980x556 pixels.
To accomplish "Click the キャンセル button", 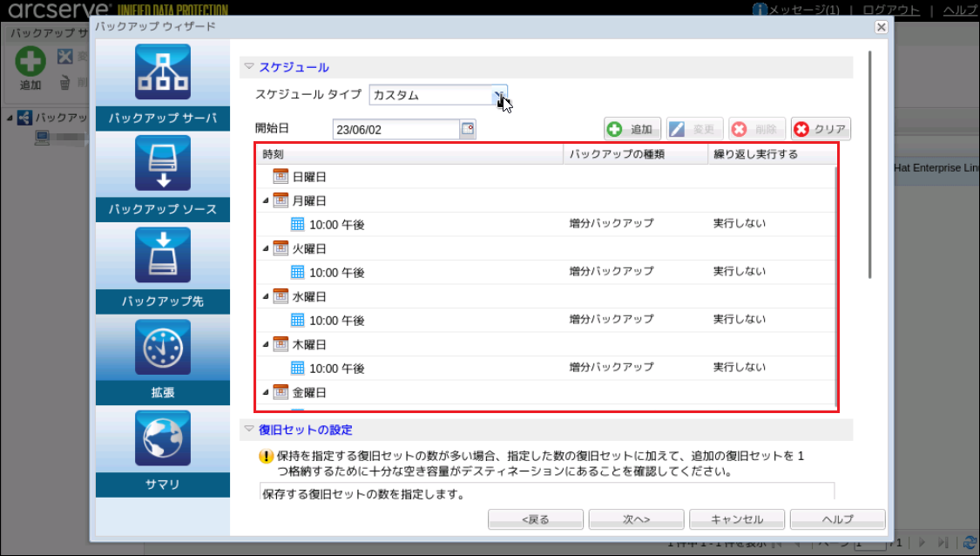I will coord(737,519).
